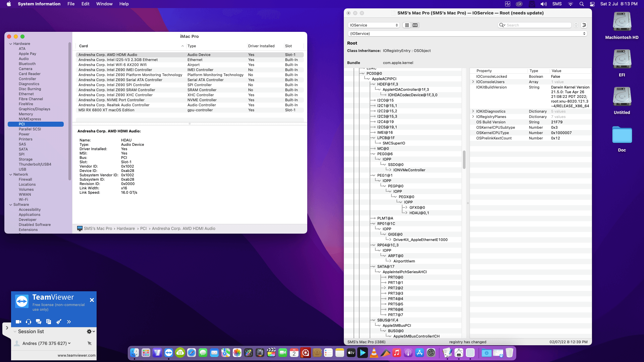Screen dimensions: 644x362
Task: Toggle the IORegistryExplorer side panel icon
Action: [584, 25]
